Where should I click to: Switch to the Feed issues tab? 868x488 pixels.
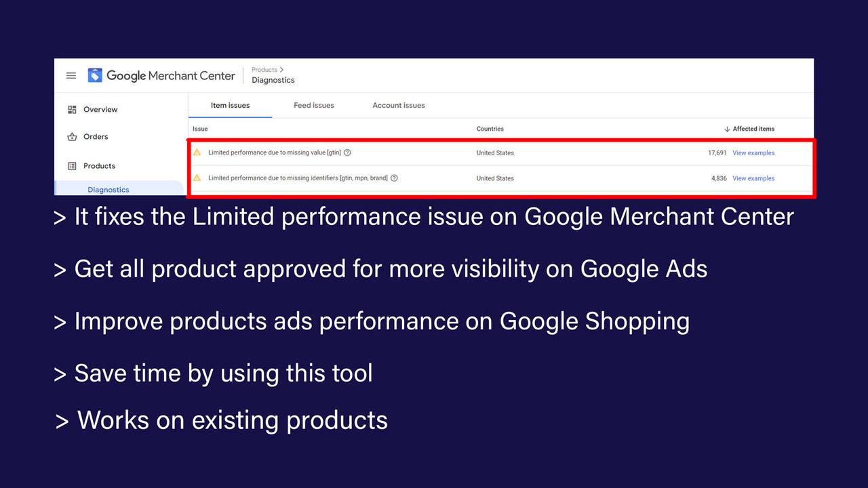click(x=313, y=105)
